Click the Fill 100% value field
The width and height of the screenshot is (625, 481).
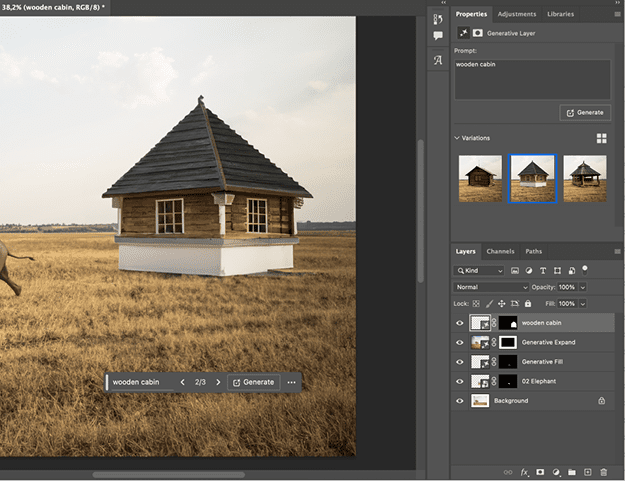coord(568,304)
